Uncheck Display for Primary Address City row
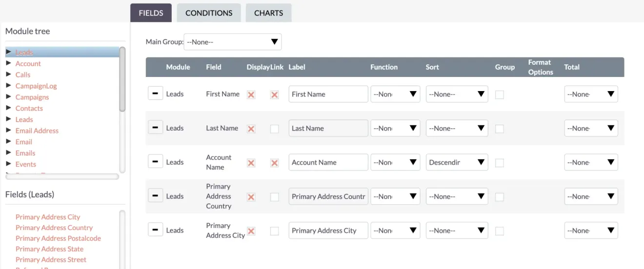The height and width of the screenshot is (269, 644). tap(251, 231)
